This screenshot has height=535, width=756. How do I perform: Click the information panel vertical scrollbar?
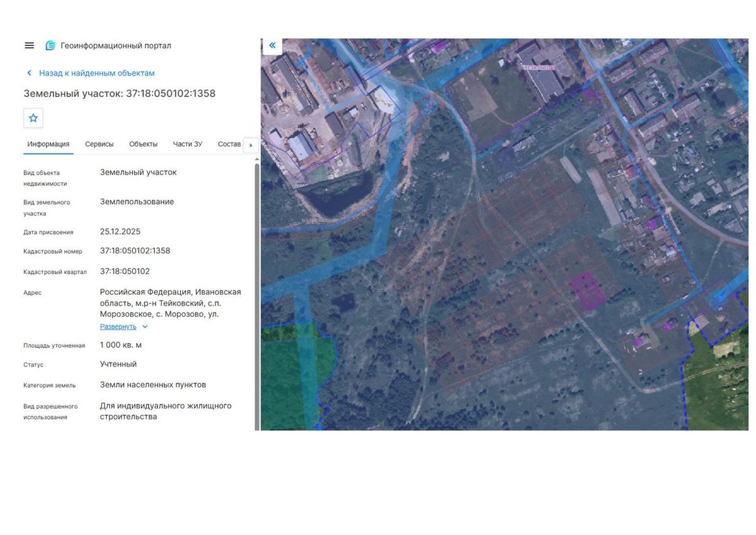point(256,296)
